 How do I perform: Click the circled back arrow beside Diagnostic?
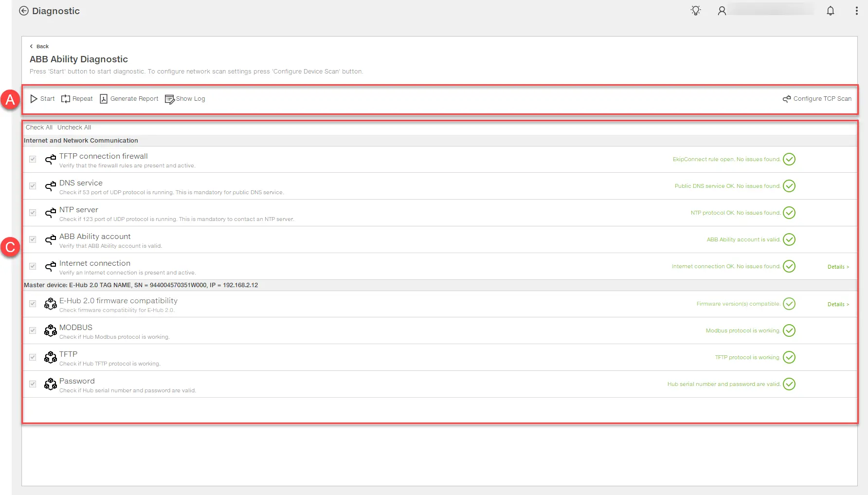[x=24, y=11]
